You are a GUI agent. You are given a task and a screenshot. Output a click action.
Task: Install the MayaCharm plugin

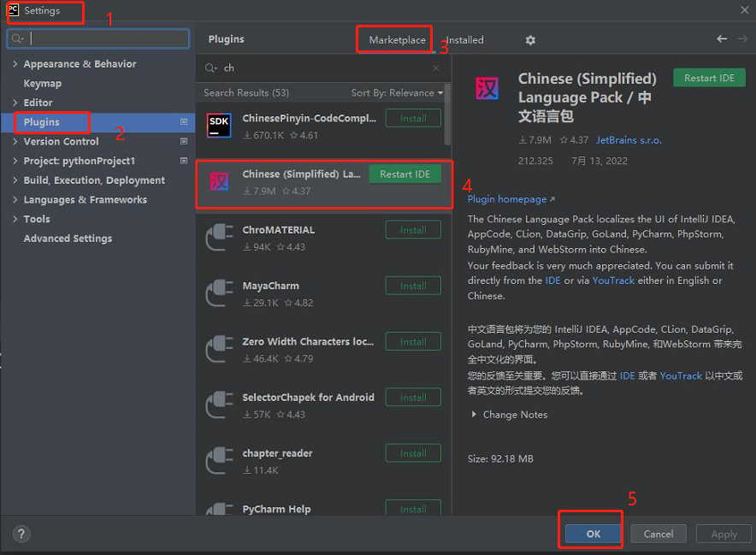pyautogui.click(x=413, y=286)
